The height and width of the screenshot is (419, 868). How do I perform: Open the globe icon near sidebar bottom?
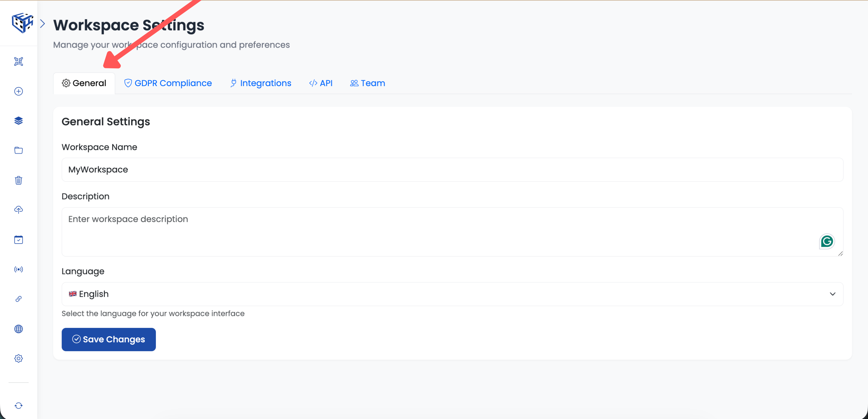(19, 329)
